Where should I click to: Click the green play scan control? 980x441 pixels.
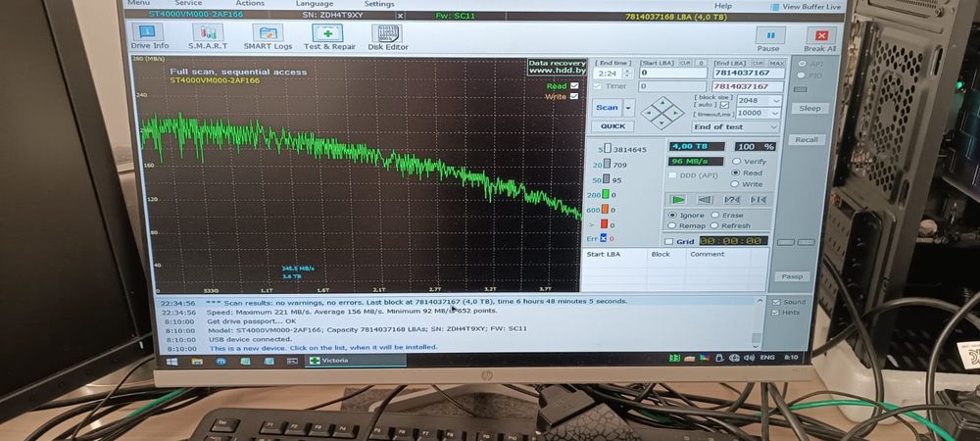pos(677,200)
